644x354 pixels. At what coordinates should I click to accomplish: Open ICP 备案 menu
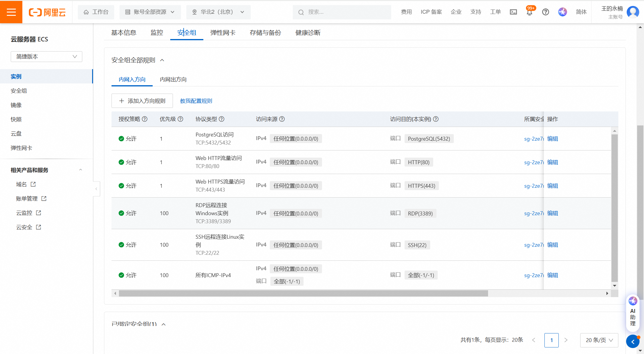[431, 12]
